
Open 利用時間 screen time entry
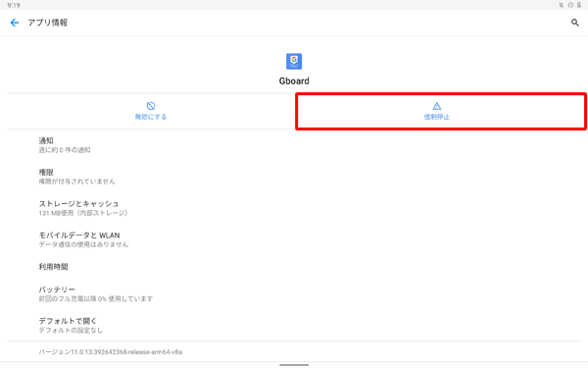click(x=294, y=267)
